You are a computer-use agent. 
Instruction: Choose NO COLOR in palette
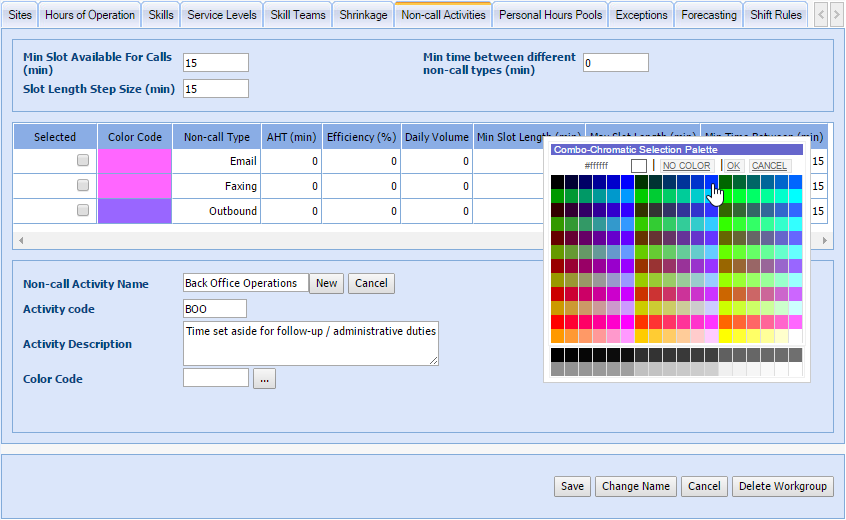pyautogui.click(x=686, y=166)
